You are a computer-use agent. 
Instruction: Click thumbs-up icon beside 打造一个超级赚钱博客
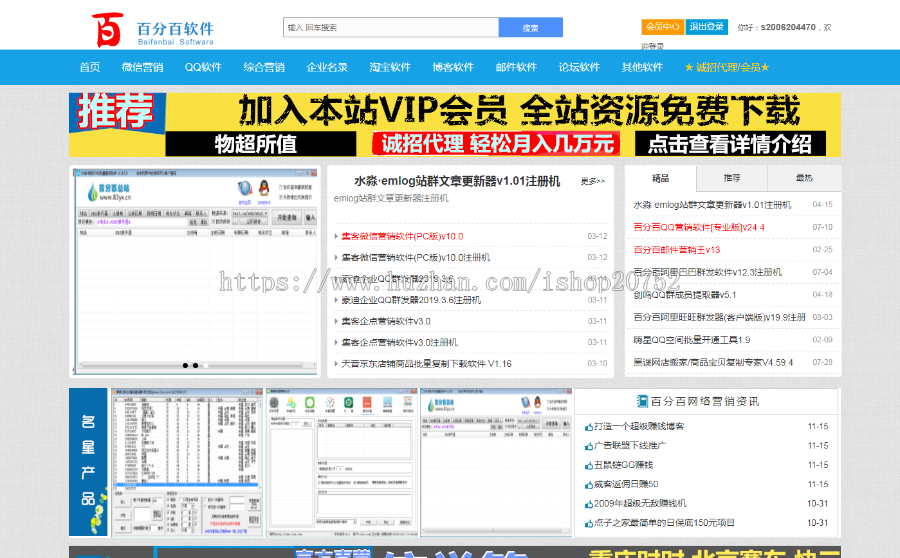pyautogui.click(x=588, y=427)
